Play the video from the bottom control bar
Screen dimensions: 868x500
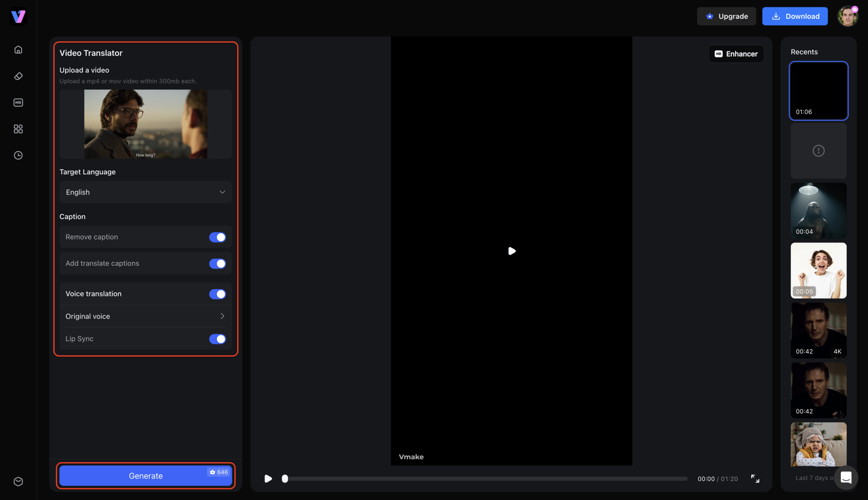(268, 479)
